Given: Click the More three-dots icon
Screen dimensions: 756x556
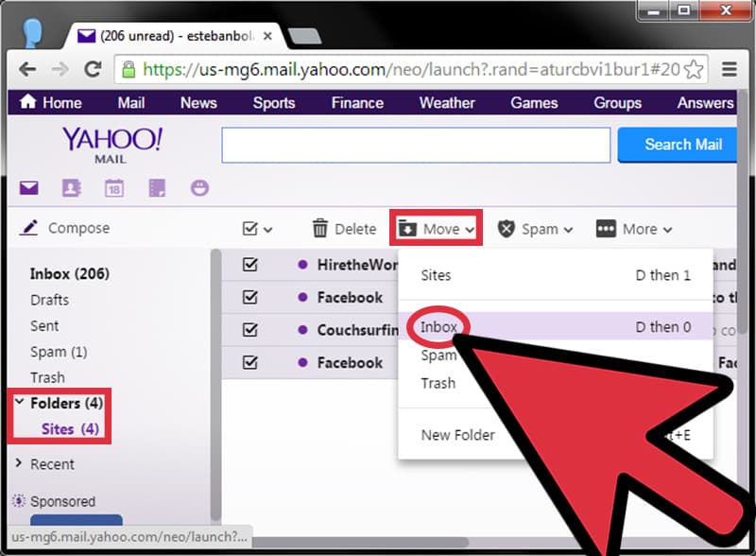Looking at the screenshot, I should 606,229.
